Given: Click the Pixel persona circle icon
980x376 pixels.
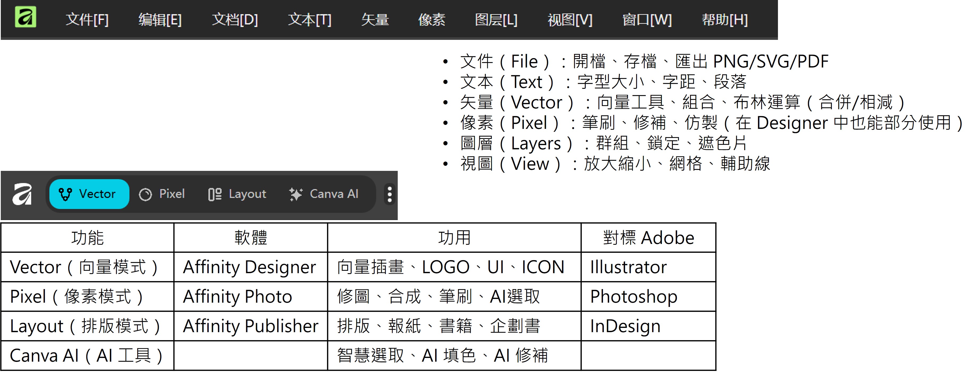Looking at the screenshot, I should tap(145, 195).
